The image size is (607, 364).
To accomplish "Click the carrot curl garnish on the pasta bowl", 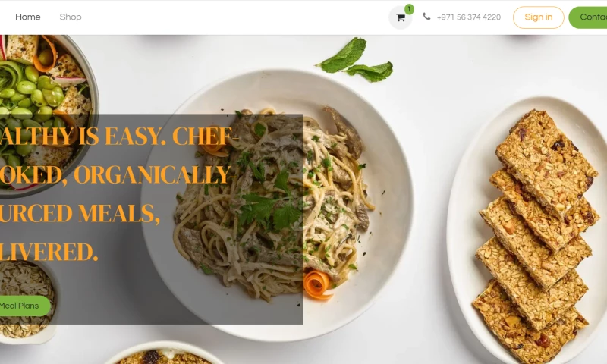I will pos(316,284).
